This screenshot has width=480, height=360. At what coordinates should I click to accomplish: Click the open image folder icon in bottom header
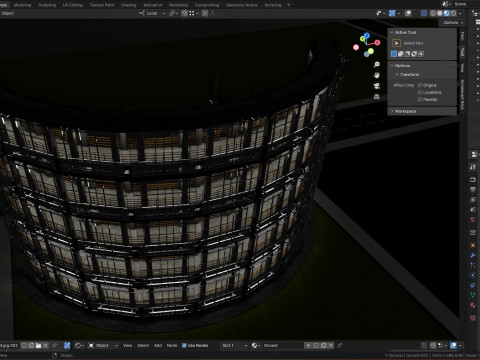38,345
